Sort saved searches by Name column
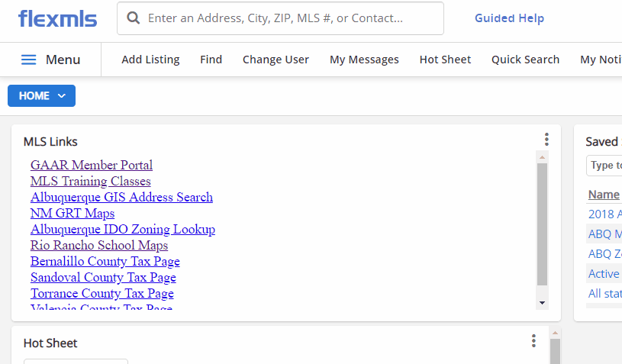Viewport: 622px width, 364px height. tap(604, 195)
